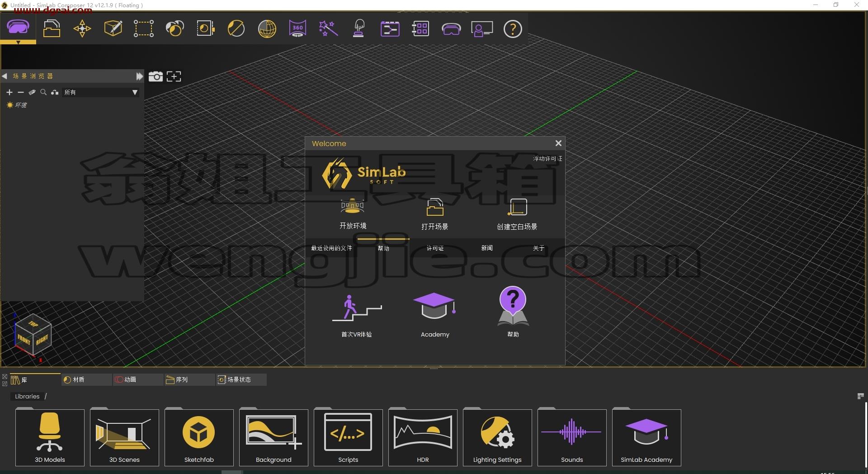Open the SimLab Academy library folder
868x474 pixels.
click(x=646, y=437)
